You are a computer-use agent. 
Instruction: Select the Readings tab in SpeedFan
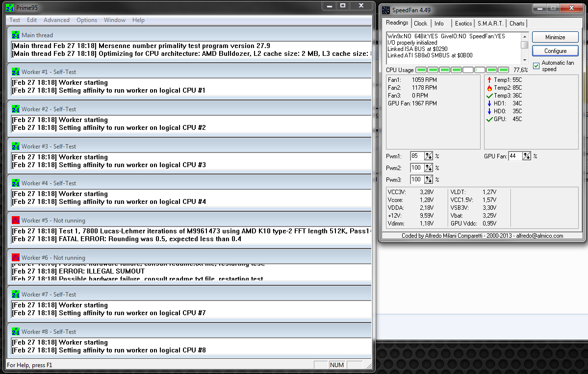(x=397, y=23)
